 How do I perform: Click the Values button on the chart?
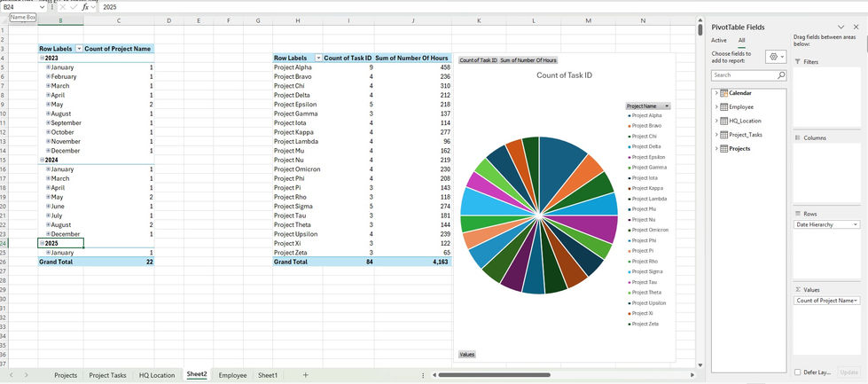[466, 354]
